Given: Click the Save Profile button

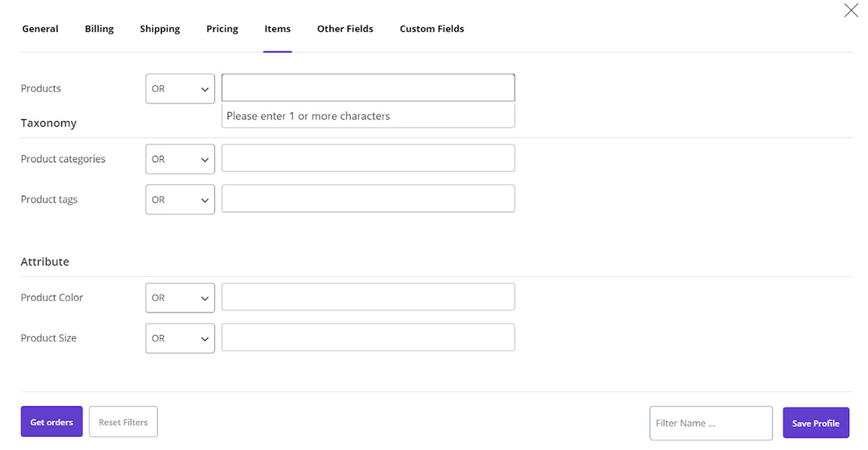Looking at the screenshot, I should [x=815, y=423].
